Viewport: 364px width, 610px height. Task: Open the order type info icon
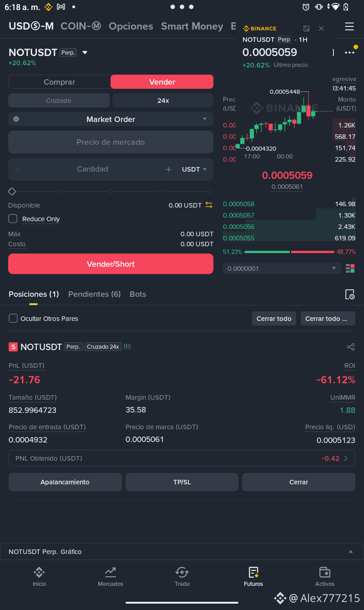[16, 119]
